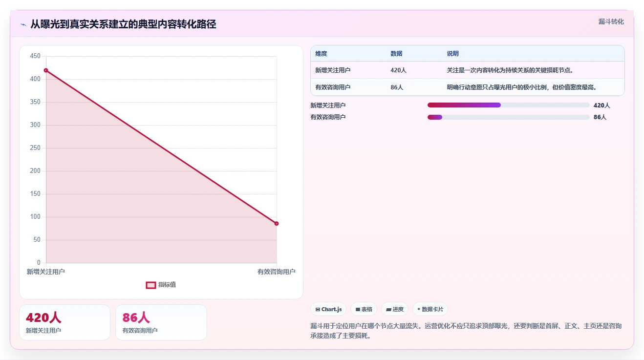Image resolution: width=644 pixels, height=360 pixels.
Task: Click the 说明 column header
Action: [x=452, y=54]
